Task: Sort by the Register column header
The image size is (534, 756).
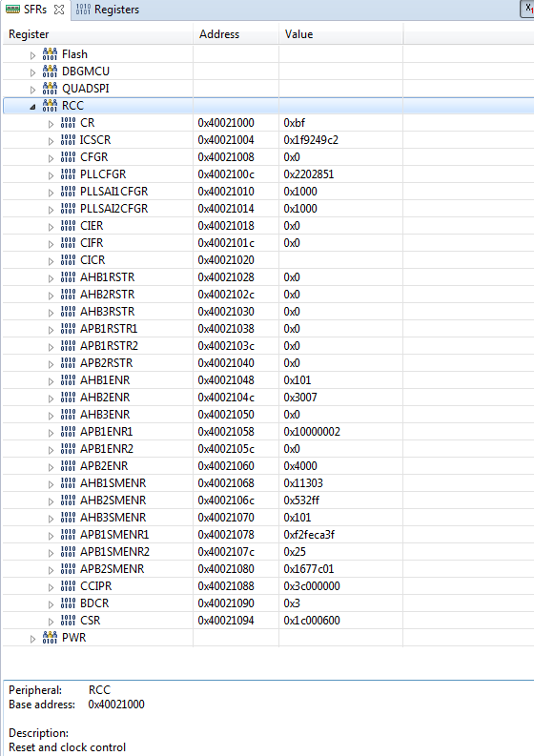Action: pos(98,34)
